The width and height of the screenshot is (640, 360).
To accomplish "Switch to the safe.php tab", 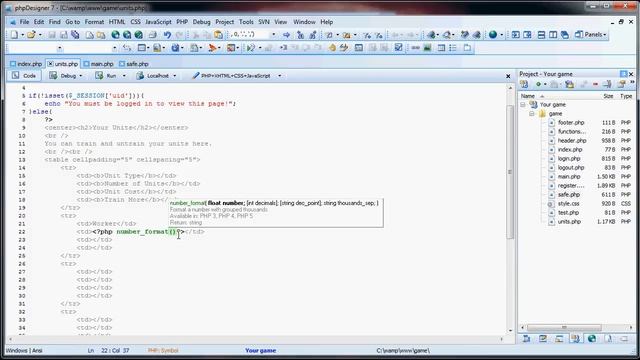I will click(x=134, y=64).
